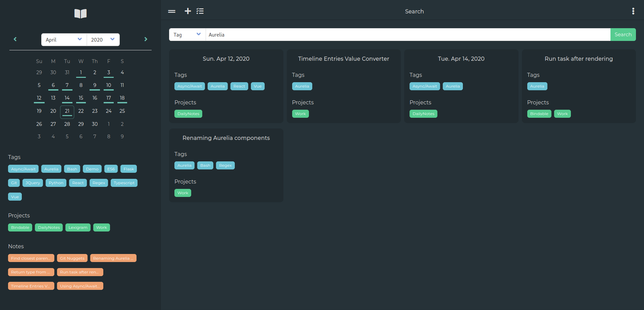The image size is (644, 310).
Task: Open 'Renaming Aurelia components' result card title
Action: [226, 138]
